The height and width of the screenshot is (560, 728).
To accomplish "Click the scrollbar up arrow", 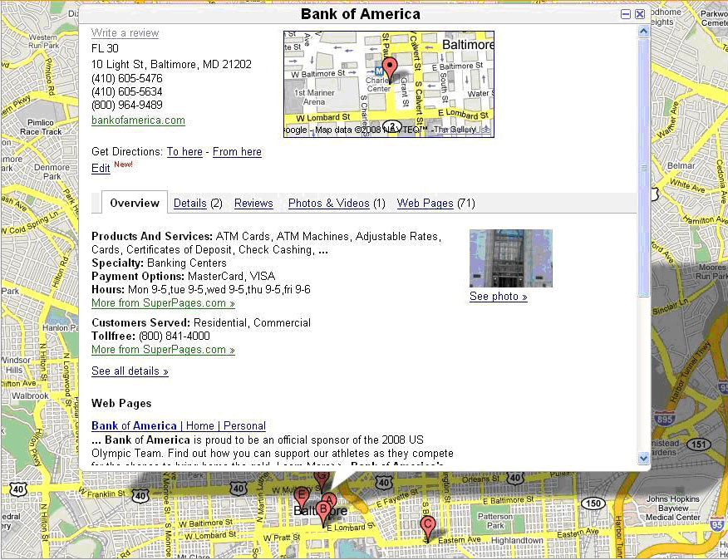I will coord(643,30).
